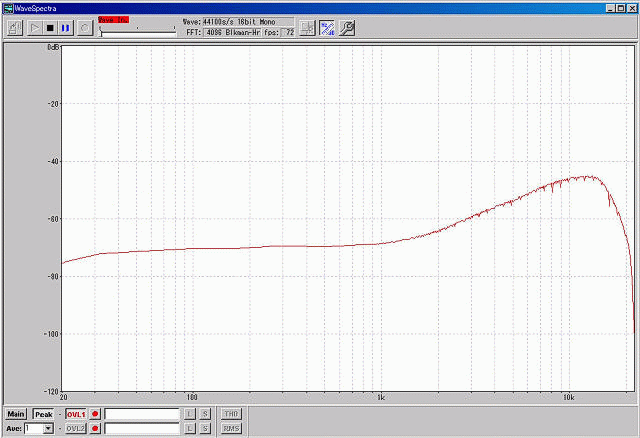
Task: Toggle the OVL1 overlay button
Action: [x=76, y=414]
